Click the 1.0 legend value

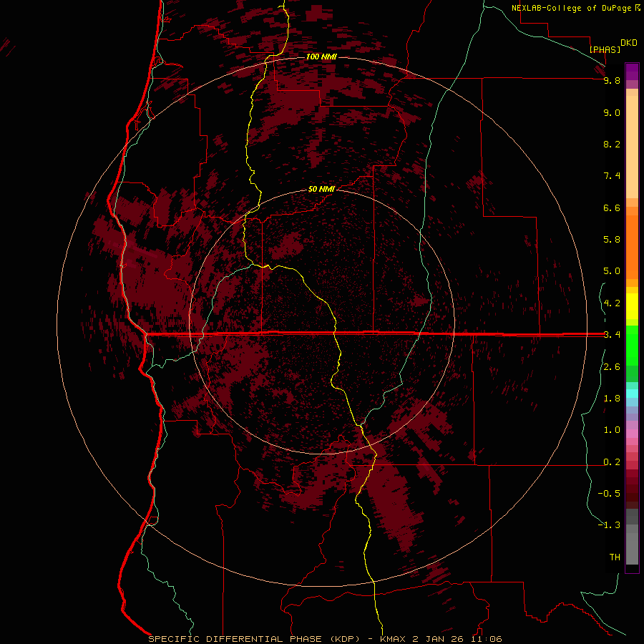point(612,430)
